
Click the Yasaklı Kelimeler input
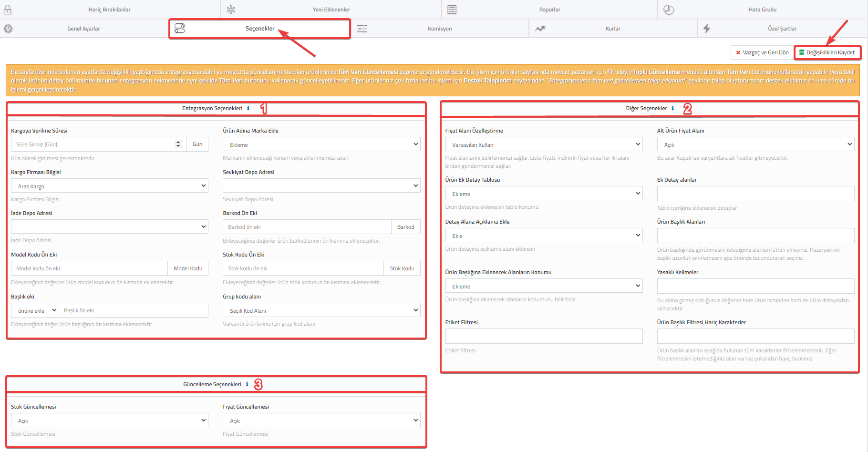click(756, 286)
